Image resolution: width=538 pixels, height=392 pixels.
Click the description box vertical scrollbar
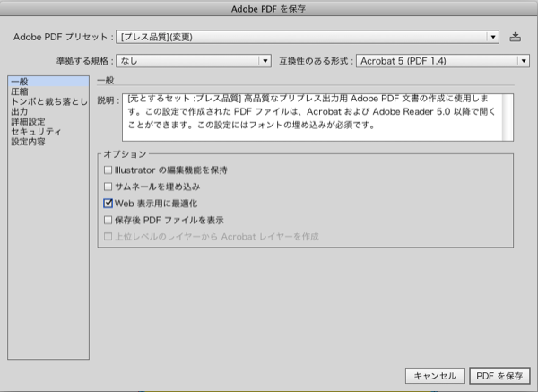click(x=508, y=118)
